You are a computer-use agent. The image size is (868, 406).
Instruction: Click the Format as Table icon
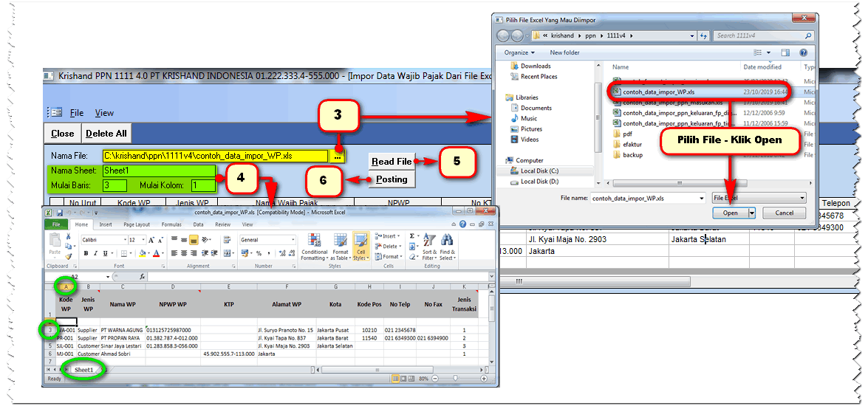(339, 246)
